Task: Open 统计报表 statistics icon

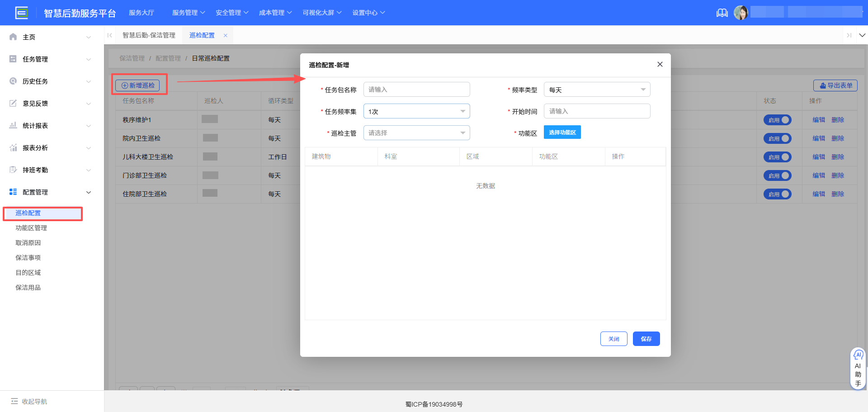Action: [13, 125]
